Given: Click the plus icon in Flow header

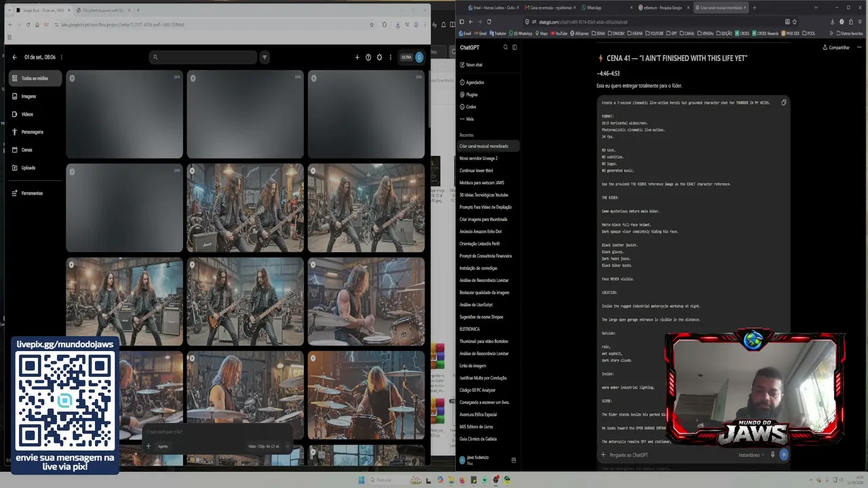Looking at the screenshot, I should (357, 58).
